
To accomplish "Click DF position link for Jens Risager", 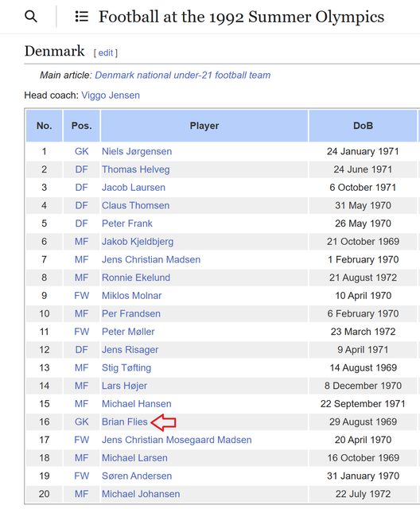I will (81, 350).
